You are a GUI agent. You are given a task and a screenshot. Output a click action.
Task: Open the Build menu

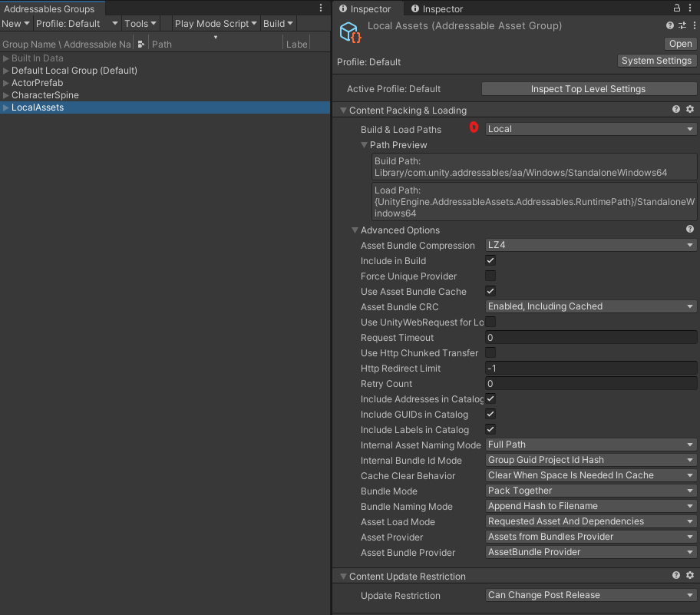click(278, 24)
